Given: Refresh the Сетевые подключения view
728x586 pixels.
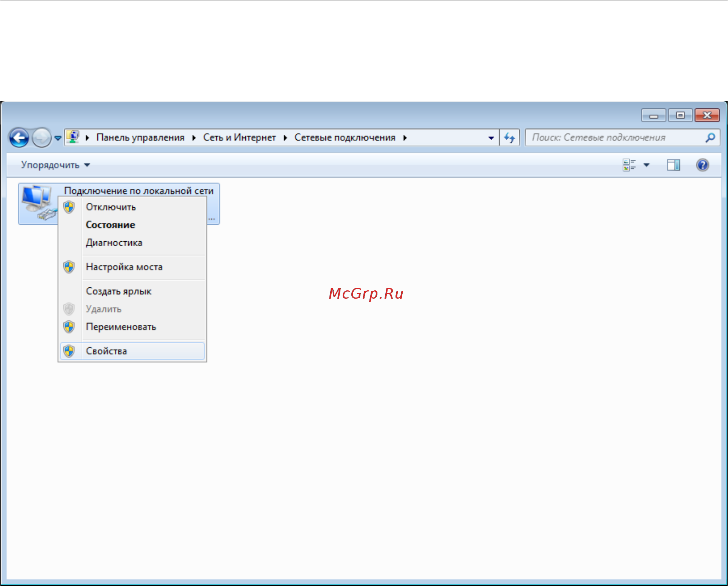Looking at the screenshot, I should (x=509, y=138).
